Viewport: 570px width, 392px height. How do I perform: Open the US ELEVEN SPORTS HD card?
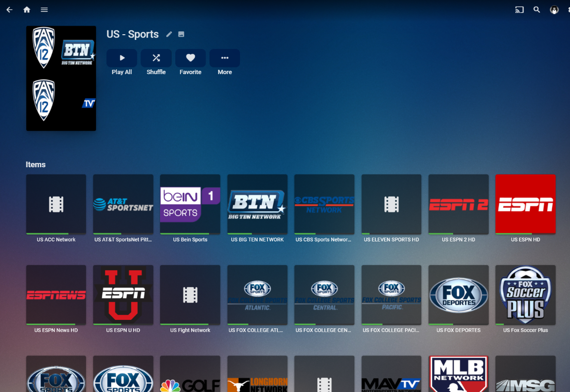click(391, 204)
